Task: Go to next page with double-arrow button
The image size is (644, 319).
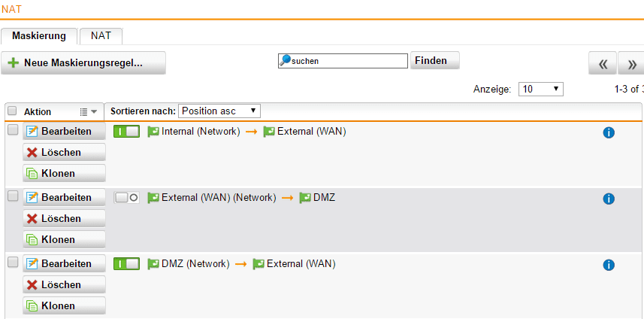Action: click(x=632, y=64)
